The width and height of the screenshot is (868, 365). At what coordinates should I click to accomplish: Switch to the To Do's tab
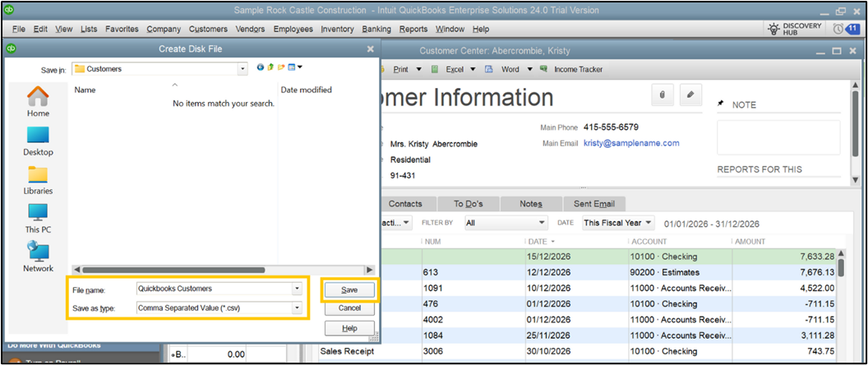(x=469, y=204)
